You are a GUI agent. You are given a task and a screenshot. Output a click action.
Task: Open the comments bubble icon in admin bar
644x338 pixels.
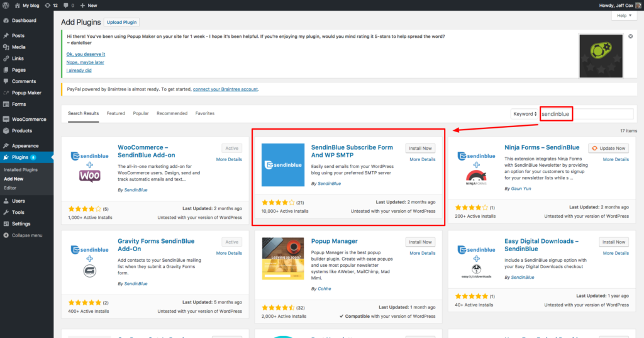[x=66, y=5]
